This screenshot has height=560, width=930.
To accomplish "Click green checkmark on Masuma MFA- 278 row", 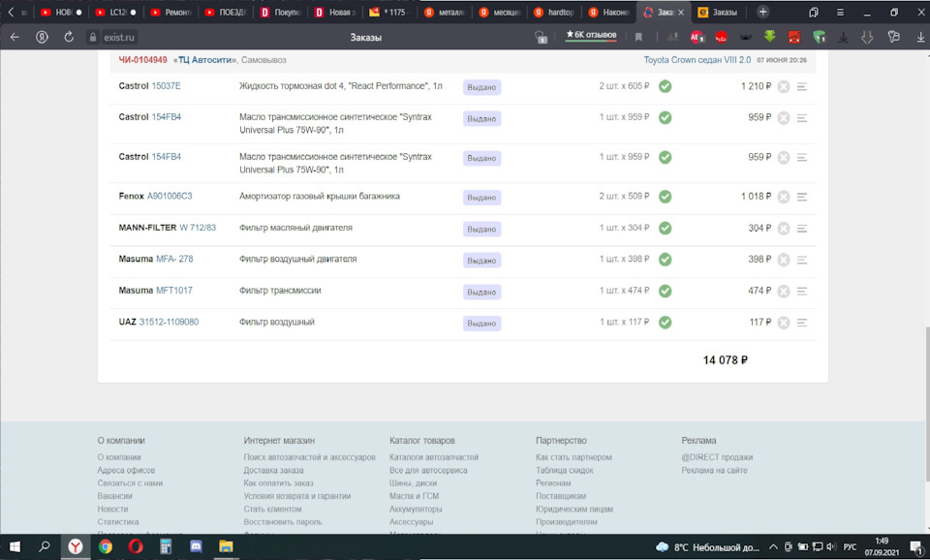I will point(666,260).
